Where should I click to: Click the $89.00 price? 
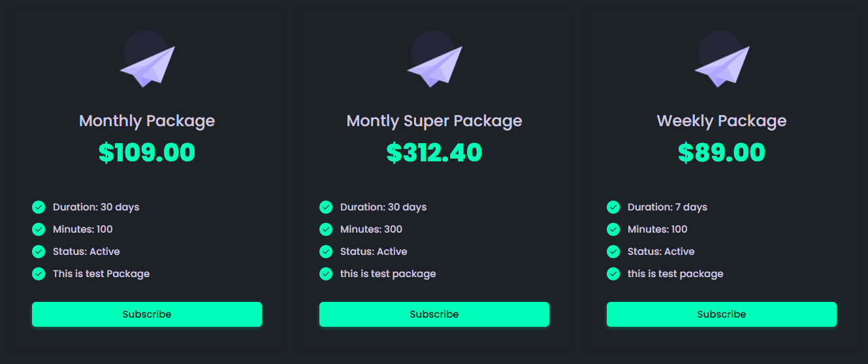coord(722,152)
